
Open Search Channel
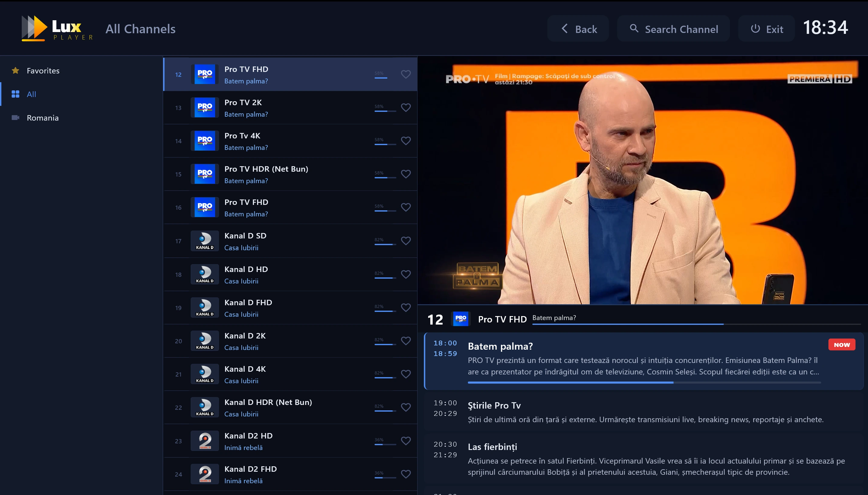673,29
